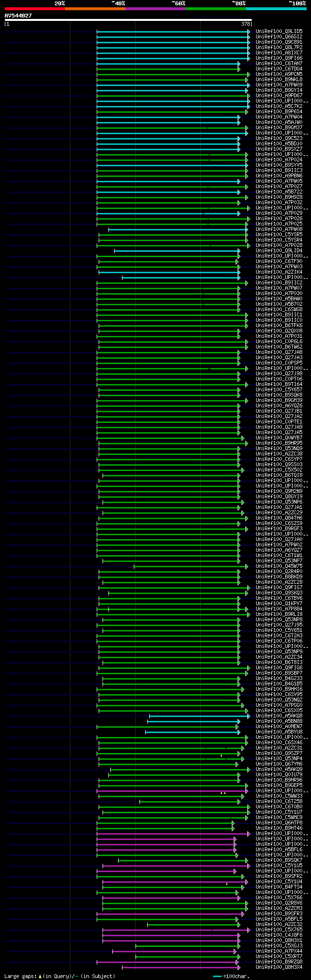
Task: Select label UniRef100_Q8H3X4
Action: [279, 967]
